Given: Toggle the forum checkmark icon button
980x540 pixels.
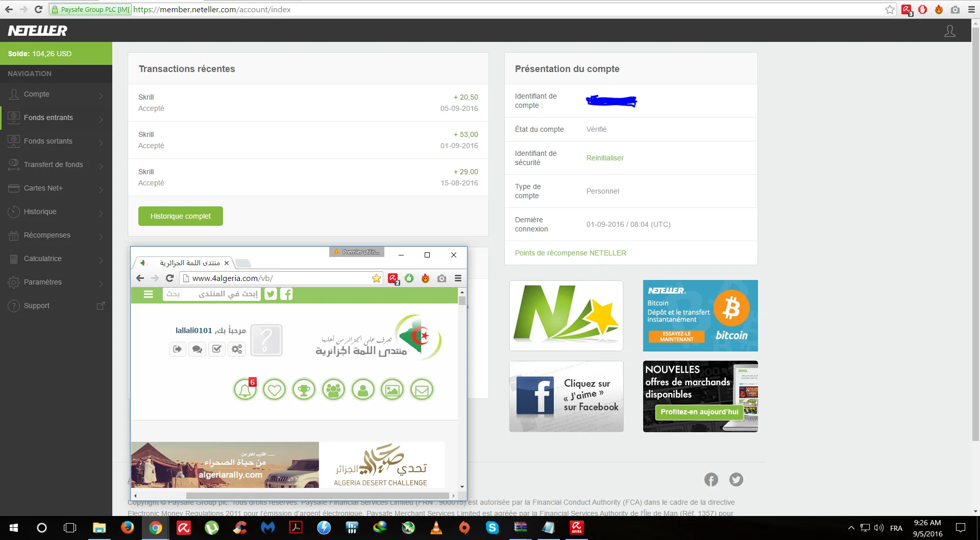Looking at the screenshot, I should tap(217, 349).
